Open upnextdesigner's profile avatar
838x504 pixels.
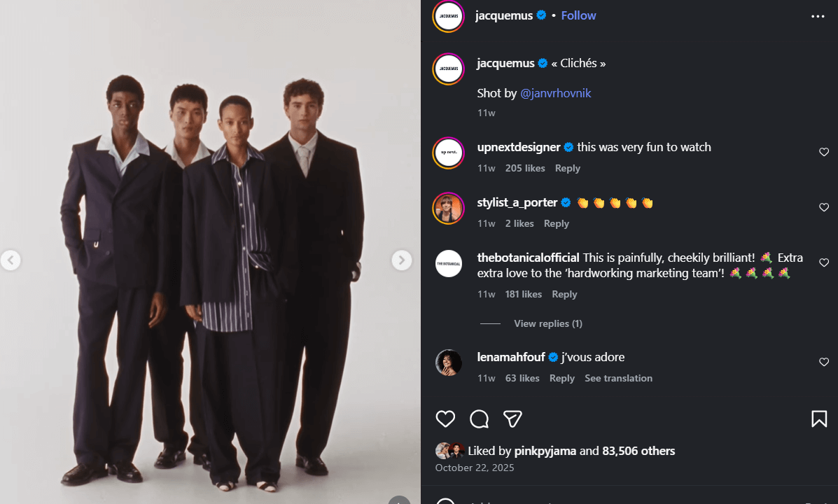[x=448, y=153]
